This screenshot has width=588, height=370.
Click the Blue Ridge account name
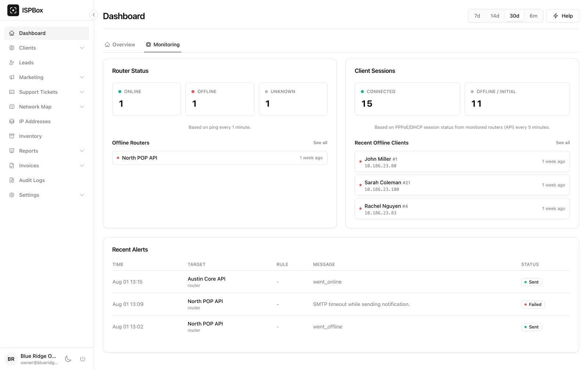[38, 356]
